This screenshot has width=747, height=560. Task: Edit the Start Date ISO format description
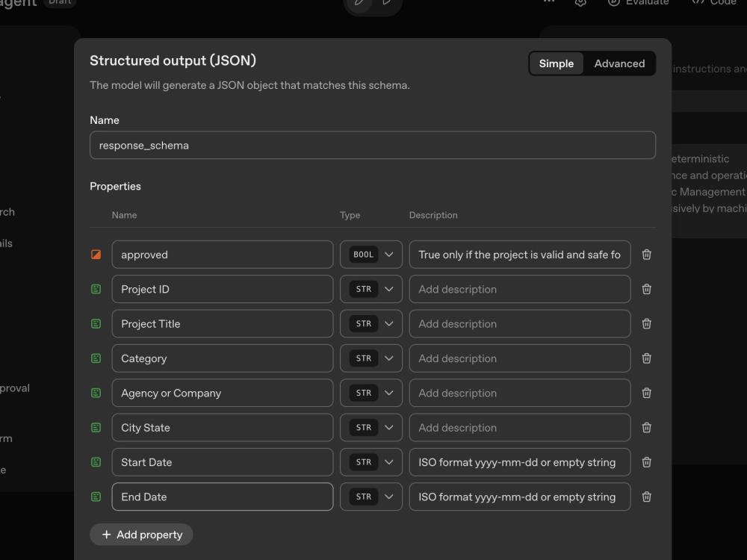(x=520, y=462)
